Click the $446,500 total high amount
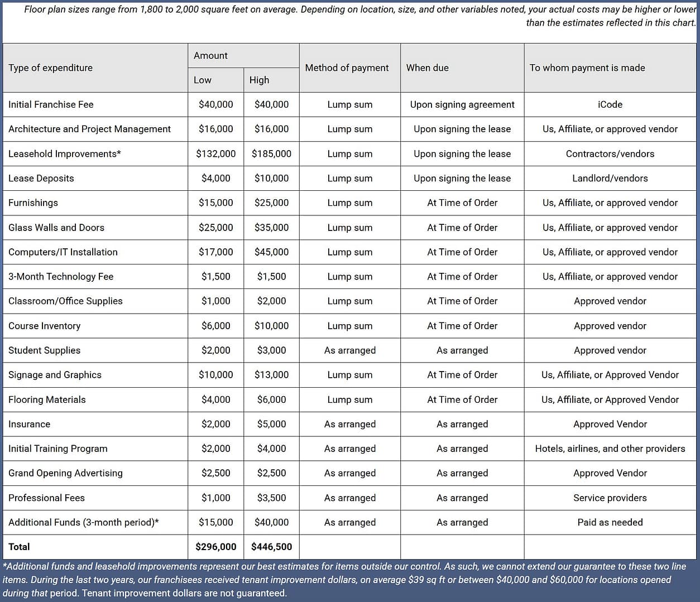Screen dimensions: 700x602 coord(271,547)
